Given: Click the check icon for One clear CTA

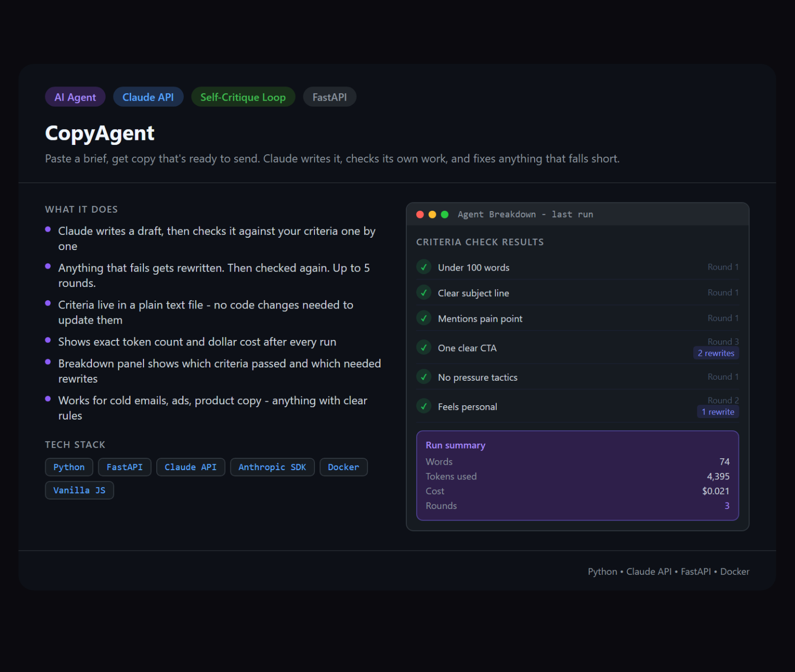Looking at the screenshot, I should click(x=424, y=348).
